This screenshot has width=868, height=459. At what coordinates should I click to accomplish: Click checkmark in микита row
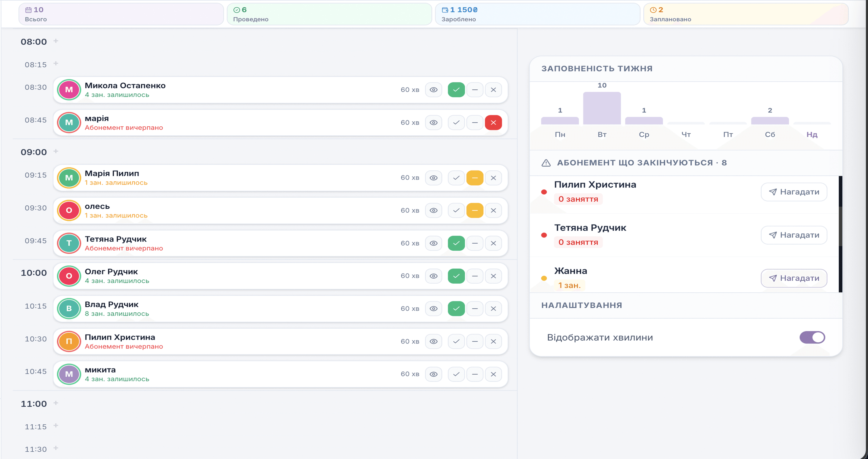(456, 374)
